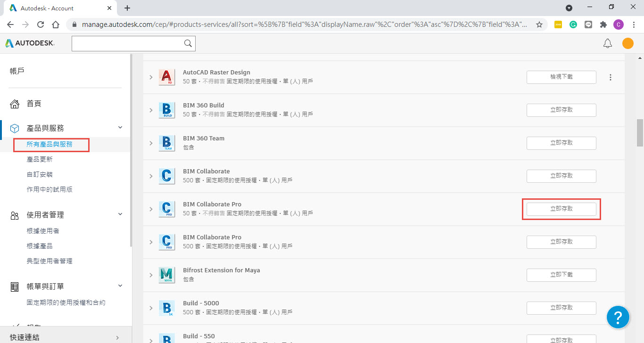644x343 pixels.
Task: Click the Bifrost Extension for Maya icon
Action: 166,275
